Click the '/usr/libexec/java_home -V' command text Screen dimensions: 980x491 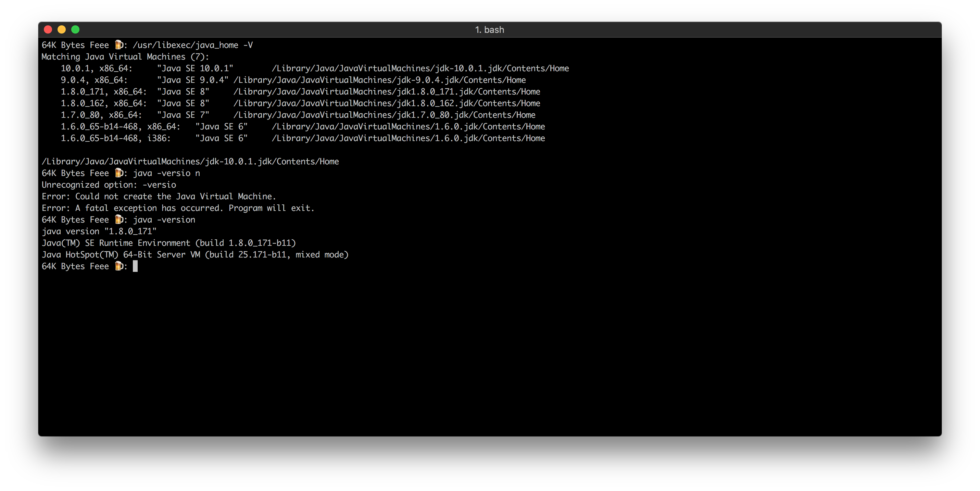192,45
